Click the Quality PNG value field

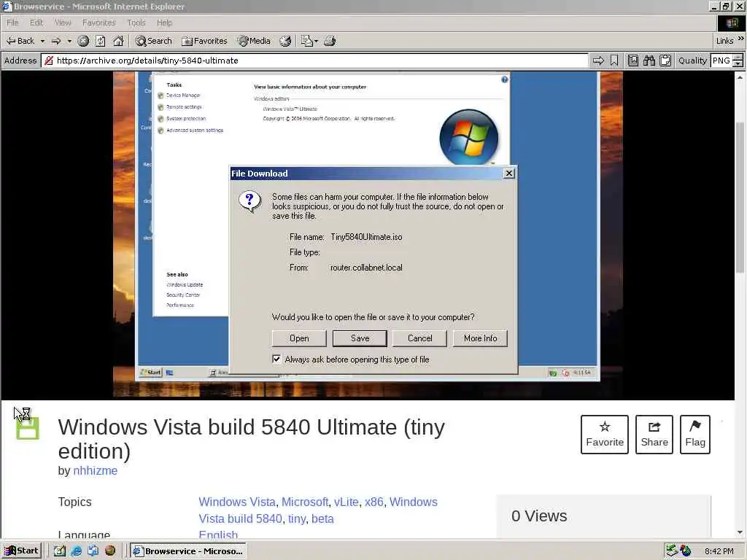(721, 61)
